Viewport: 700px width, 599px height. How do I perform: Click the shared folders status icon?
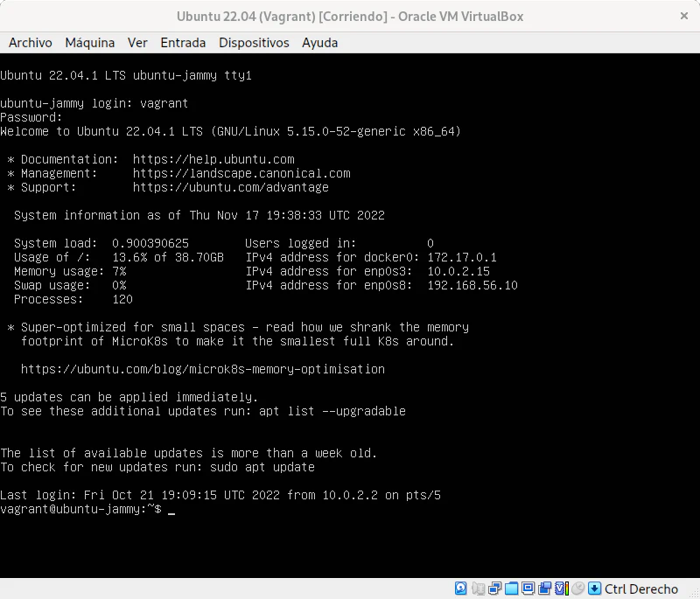coord(511,589)
